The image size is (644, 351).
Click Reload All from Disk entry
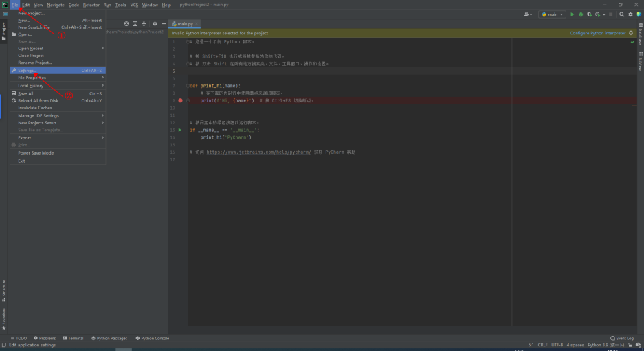(x=58, y=100)
